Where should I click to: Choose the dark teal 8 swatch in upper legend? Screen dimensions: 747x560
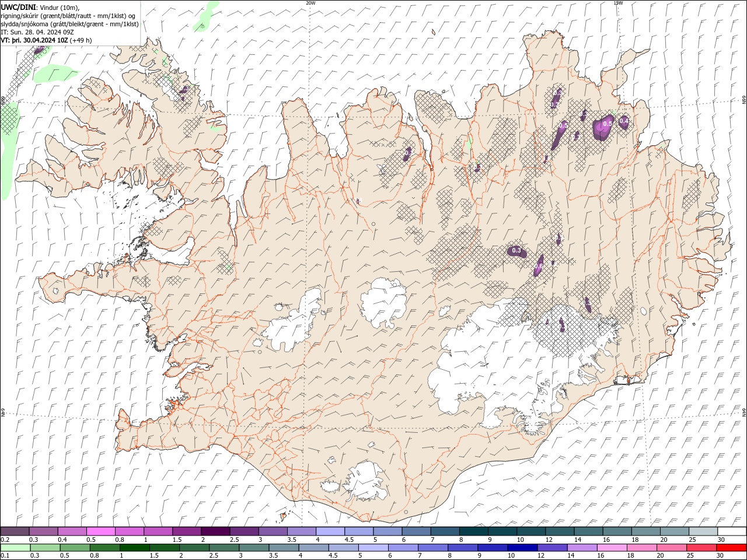474,531
